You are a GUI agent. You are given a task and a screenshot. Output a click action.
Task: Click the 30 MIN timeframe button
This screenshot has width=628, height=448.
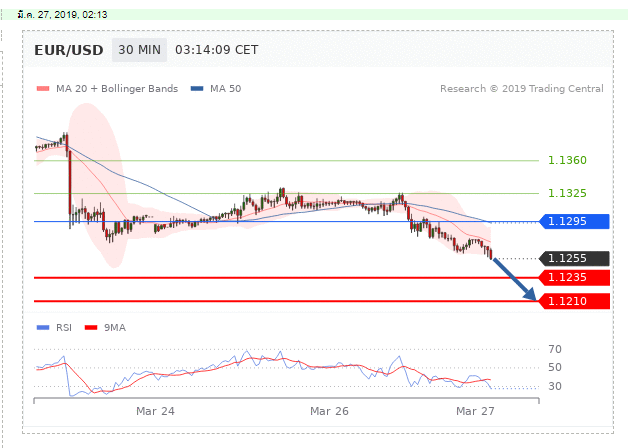[x=139, y=50]
